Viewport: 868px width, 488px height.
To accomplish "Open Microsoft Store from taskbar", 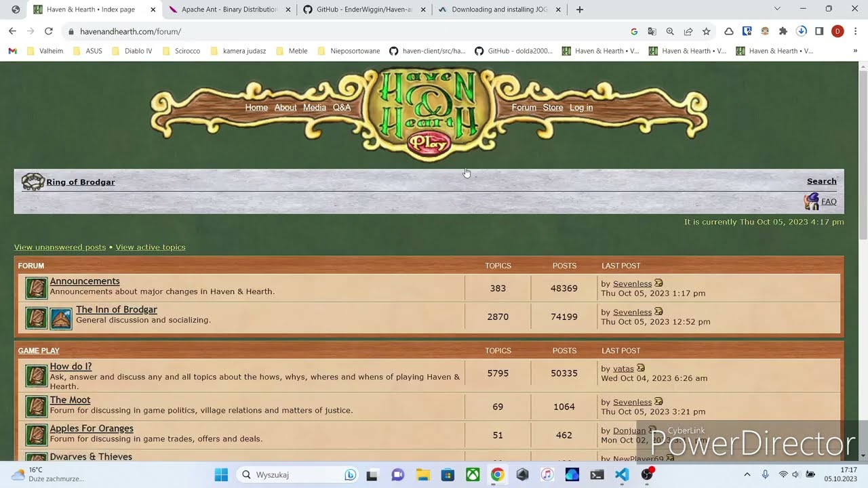I will click(448, 474).
